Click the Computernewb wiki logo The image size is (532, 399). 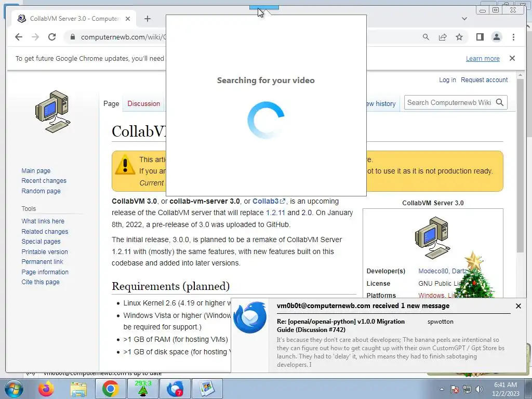click(x=52, y=112)
